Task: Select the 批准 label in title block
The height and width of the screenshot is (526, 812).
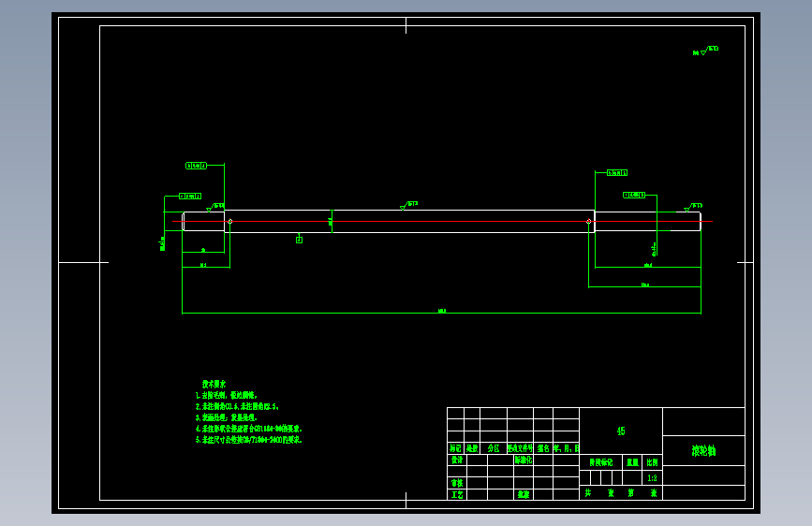Action: click(523, 494)
